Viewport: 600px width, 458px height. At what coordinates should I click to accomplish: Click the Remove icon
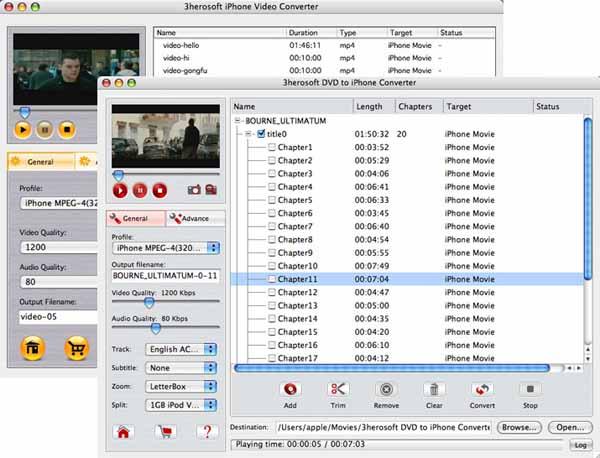click(x=386, y=390)
